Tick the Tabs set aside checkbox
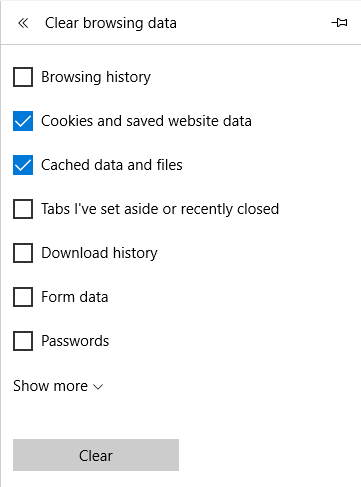Viewport: 361px width, 487px height. 23,209
